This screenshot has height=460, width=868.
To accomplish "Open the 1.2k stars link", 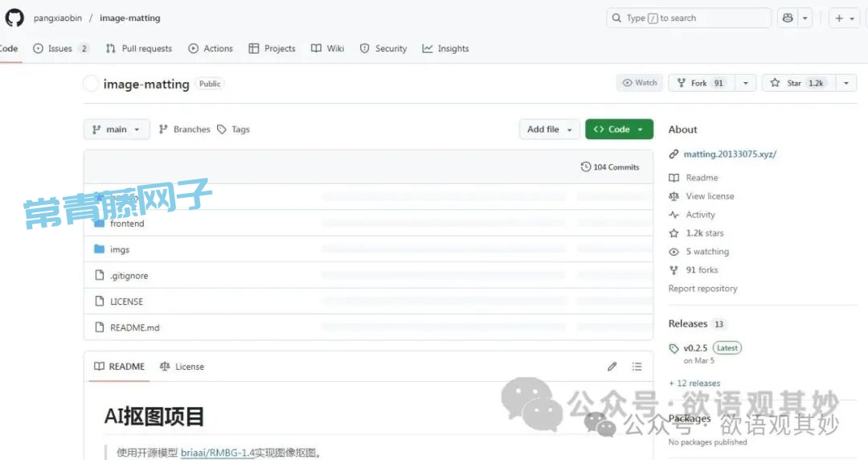I will pyautogui.click(x=704, y=232).
